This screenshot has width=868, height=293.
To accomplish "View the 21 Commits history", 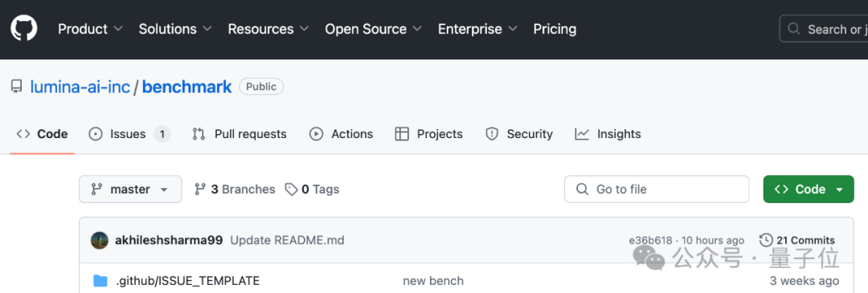I will [797, 240].
